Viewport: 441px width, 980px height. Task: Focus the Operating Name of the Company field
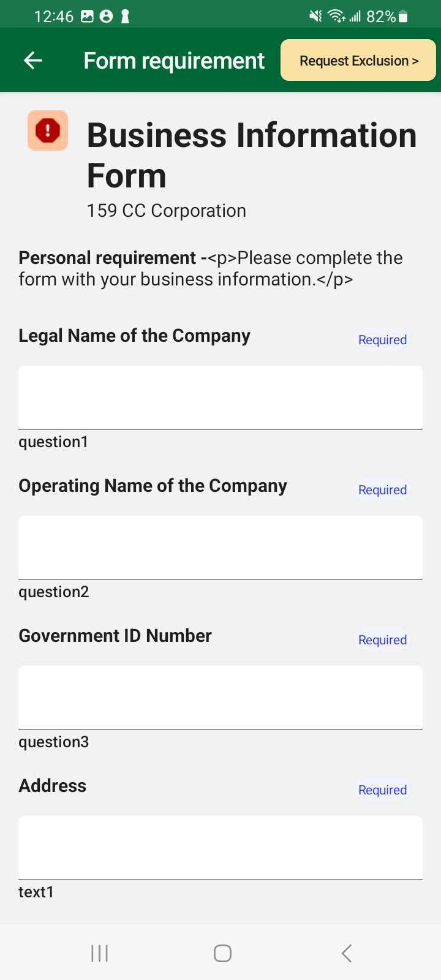click(221, 548)
